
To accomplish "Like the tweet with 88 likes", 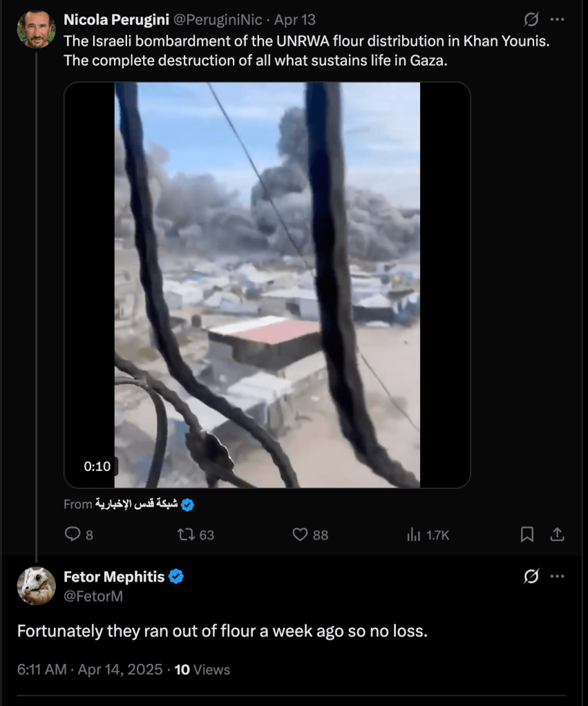I will [x=300, y=534].
